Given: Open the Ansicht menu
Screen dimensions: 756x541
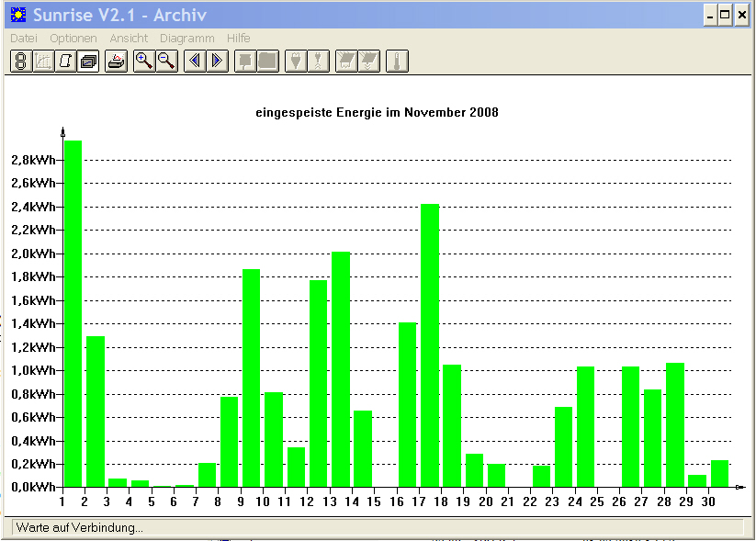Looking at the screenshot, I should [x=129, y=38].
